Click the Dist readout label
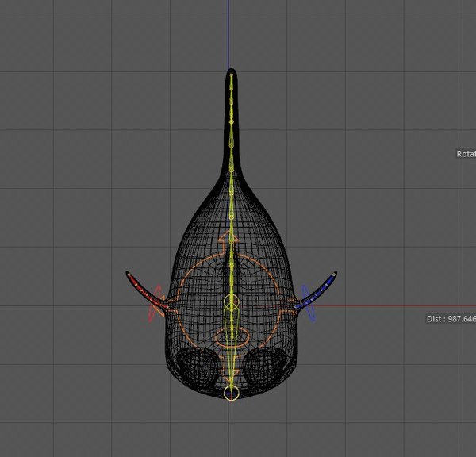This screenshot has height=457, width=476. [x=451, y=318]
